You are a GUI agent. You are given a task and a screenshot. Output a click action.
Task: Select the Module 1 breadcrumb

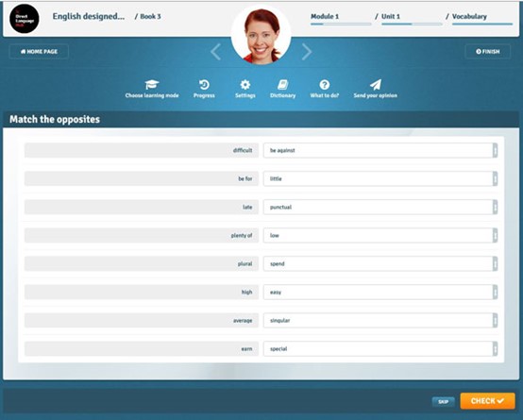pyautogui.click(x=325, y=16)
